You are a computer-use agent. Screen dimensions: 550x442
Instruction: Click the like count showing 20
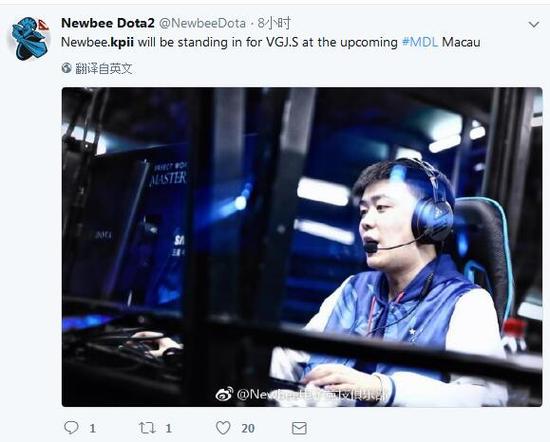(x=248, y=428)
